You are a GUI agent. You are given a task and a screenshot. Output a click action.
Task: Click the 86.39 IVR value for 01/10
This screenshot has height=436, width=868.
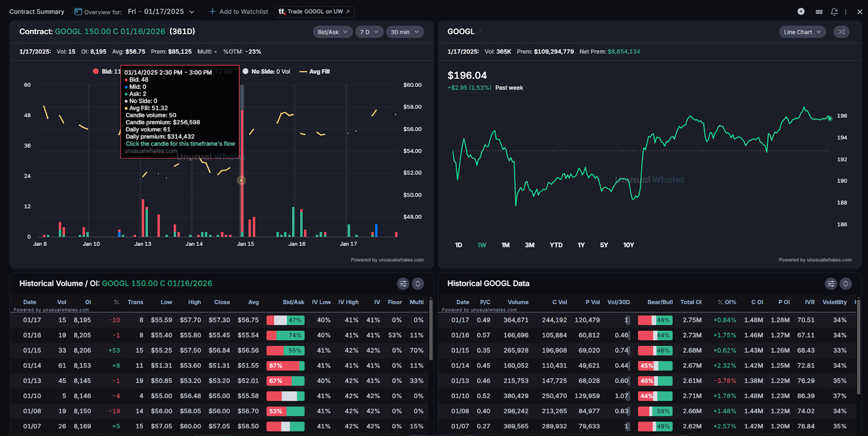pos(806,396)
